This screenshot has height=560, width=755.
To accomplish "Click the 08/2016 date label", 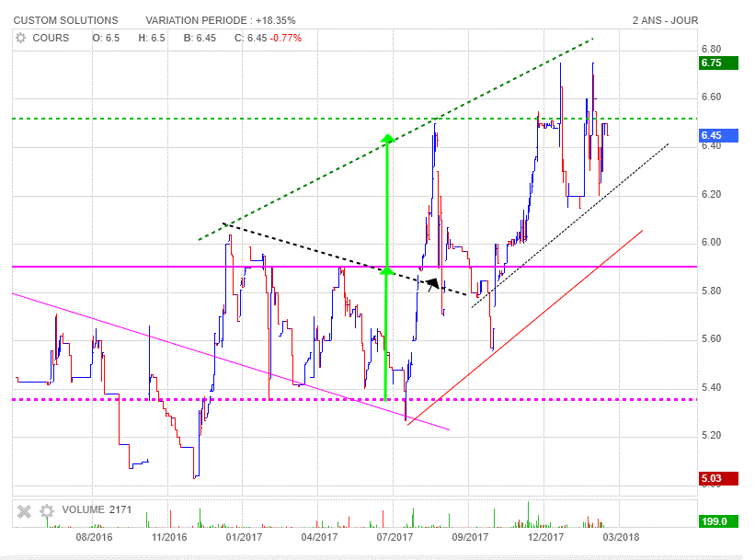I will pos(95,537).
